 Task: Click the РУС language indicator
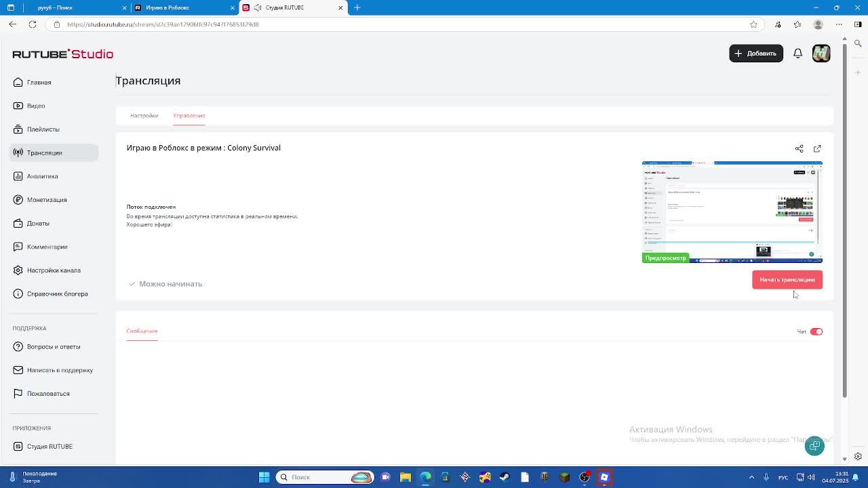point(783,477)
